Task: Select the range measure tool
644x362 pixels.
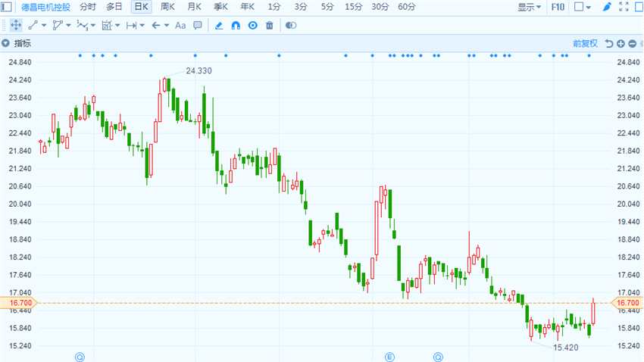Action: 131,26
